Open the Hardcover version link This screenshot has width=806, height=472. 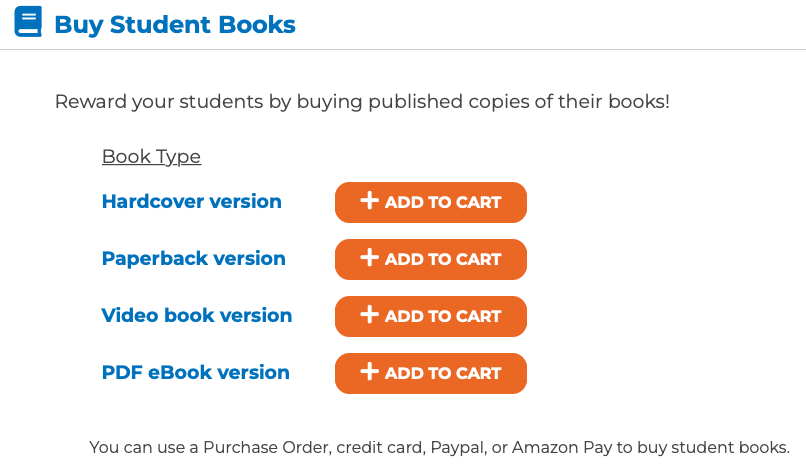pos(192,202)
